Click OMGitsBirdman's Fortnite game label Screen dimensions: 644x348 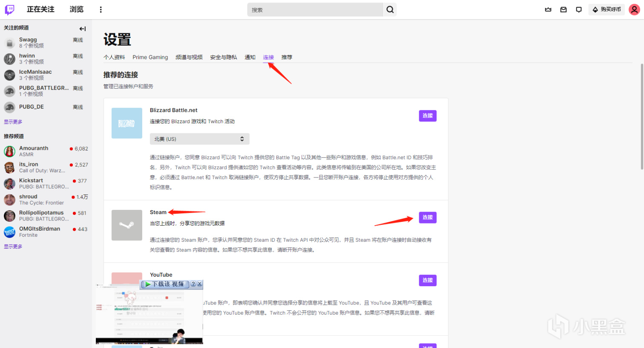click(28, 235)
